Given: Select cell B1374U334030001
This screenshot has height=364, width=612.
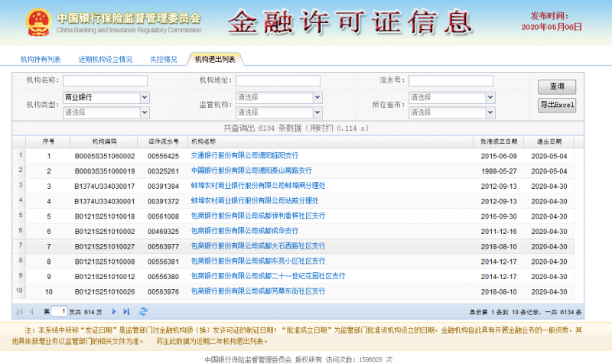Looking at the screenshot, I should pos(105,202).
